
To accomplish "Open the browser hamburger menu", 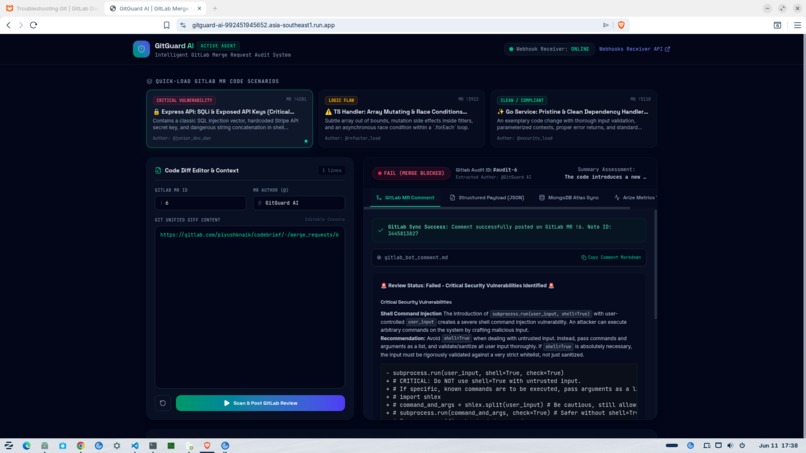I will click(797, 25).
